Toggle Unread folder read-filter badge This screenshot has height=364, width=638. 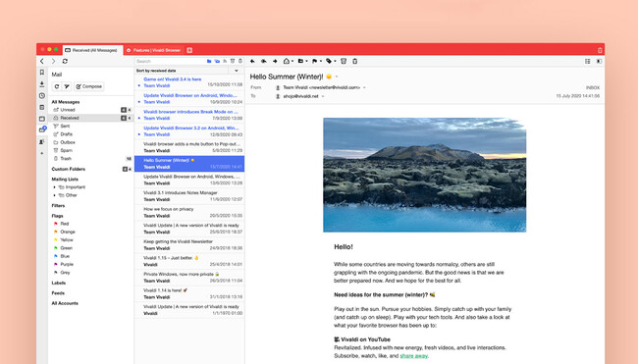coord(124,110)
